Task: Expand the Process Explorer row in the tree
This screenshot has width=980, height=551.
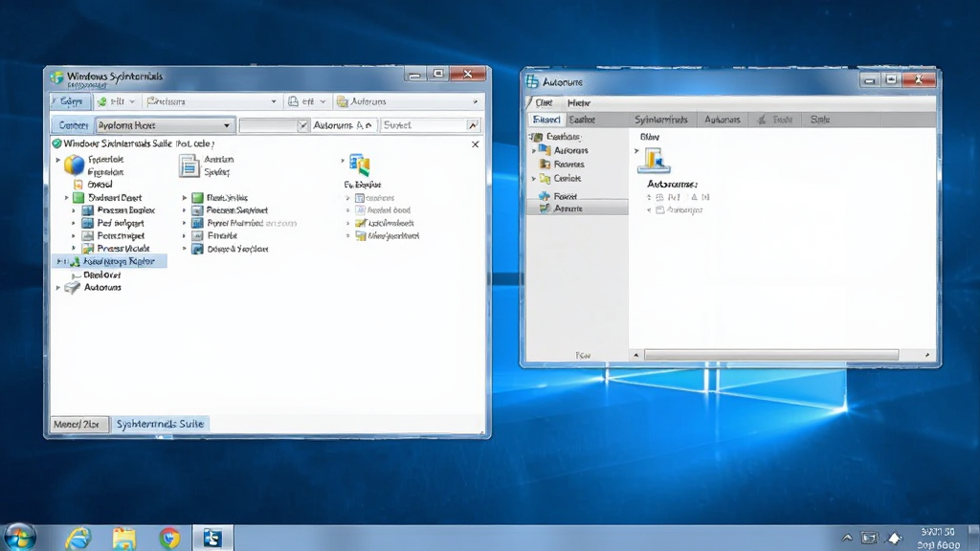Action: click(x=74, y=210)
